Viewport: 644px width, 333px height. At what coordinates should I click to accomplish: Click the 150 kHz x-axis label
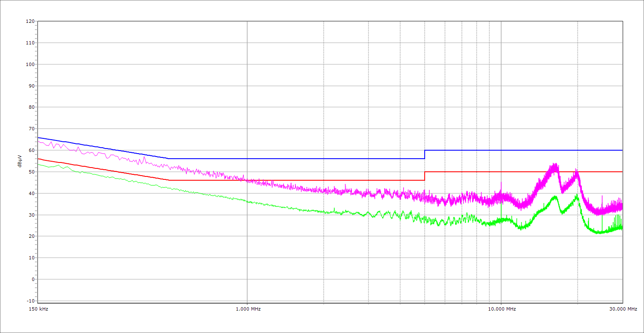point(38,309)
